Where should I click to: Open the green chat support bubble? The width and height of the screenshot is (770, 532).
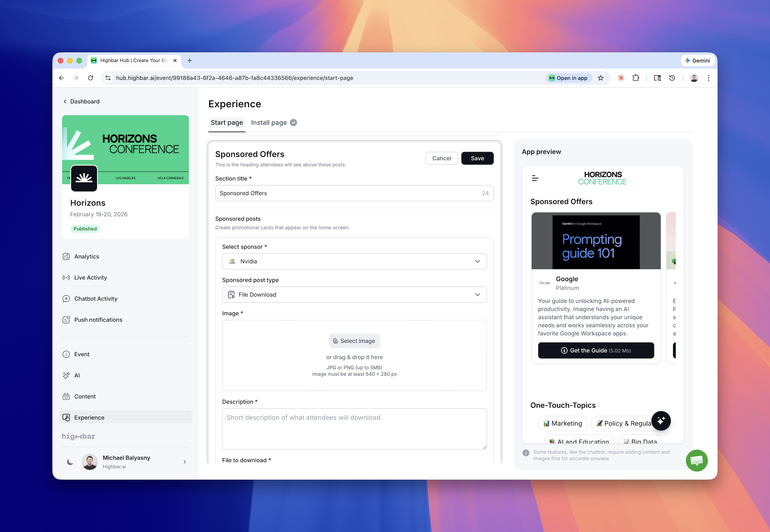[697, 460]
